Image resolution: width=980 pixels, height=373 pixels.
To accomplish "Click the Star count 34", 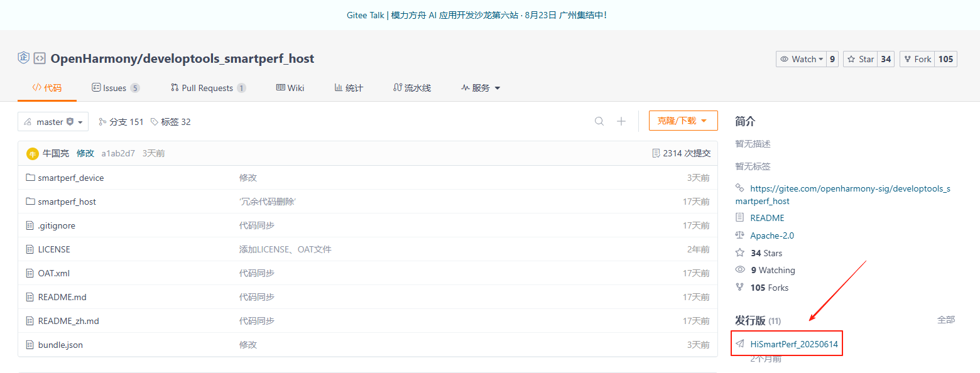I will tap(886, 59).
